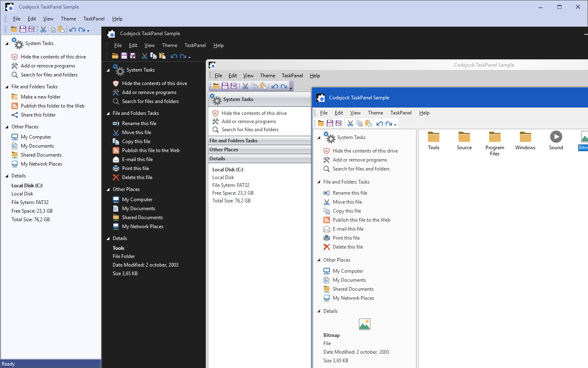Screen dimensions: 588x368
Task: Click My Network Places in the dark window
Action: click(143, 227)
